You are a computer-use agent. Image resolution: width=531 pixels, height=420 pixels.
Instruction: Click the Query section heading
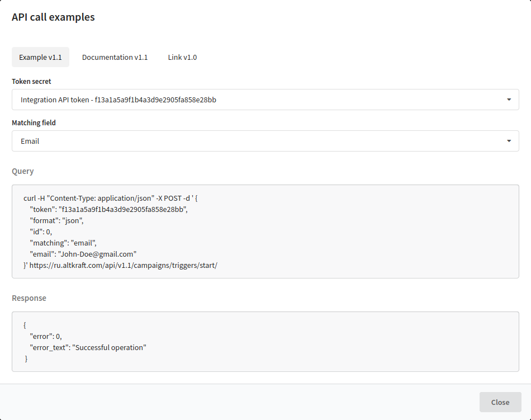(x=23, y=171)
